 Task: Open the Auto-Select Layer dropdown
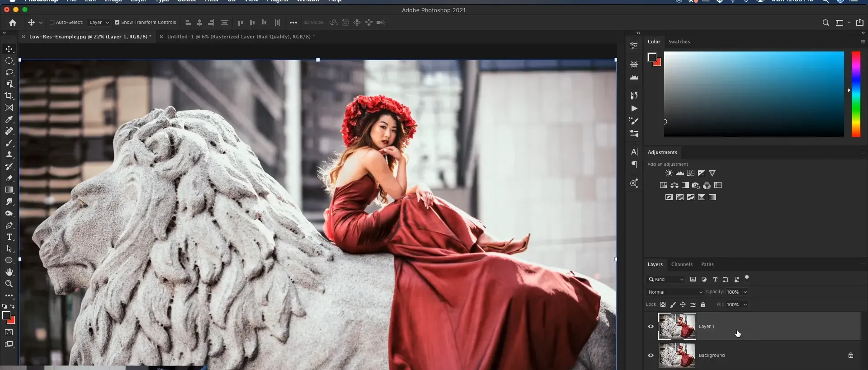point(99,23)
